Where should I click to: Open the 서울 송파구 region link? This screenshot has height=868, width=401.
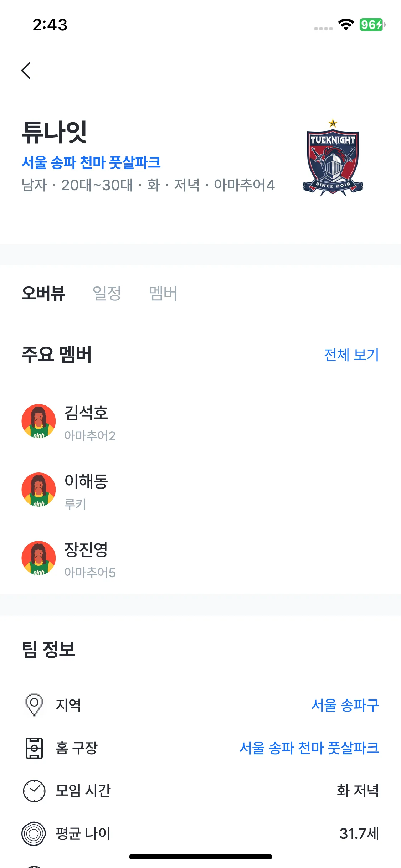345,705
